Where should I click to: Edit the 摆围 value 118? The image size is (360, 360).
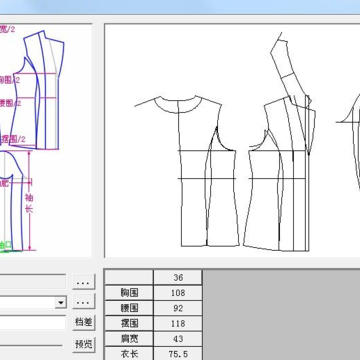point(178,323)
